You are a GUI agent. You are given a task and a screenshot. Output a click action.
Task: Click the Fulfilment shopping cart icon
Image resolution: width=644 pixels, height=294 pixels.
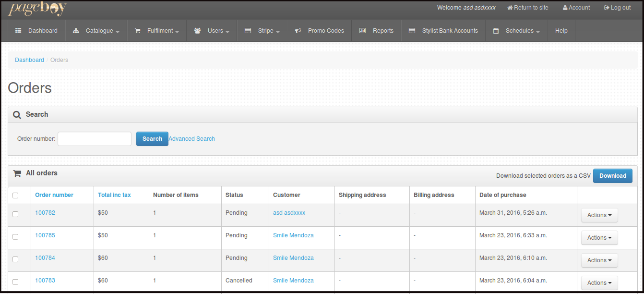click(x=138, y=31)
